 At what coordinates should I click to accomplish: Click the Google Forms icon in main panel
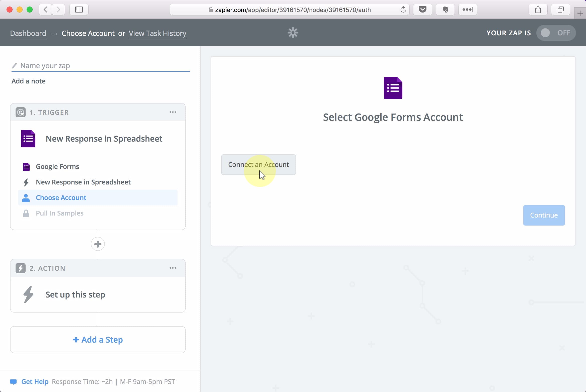(393, 87)
